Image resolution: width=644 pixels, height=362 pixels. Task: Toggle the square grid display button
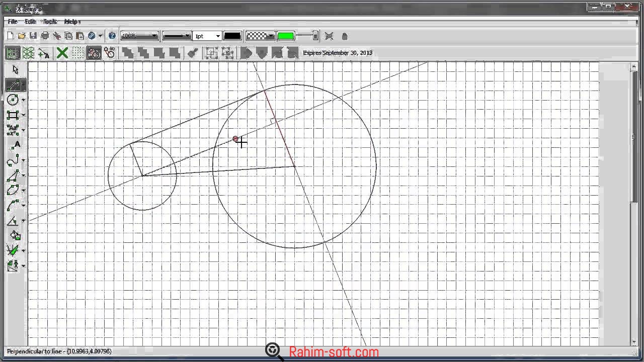pyautogui.click(x=13, y=53)
